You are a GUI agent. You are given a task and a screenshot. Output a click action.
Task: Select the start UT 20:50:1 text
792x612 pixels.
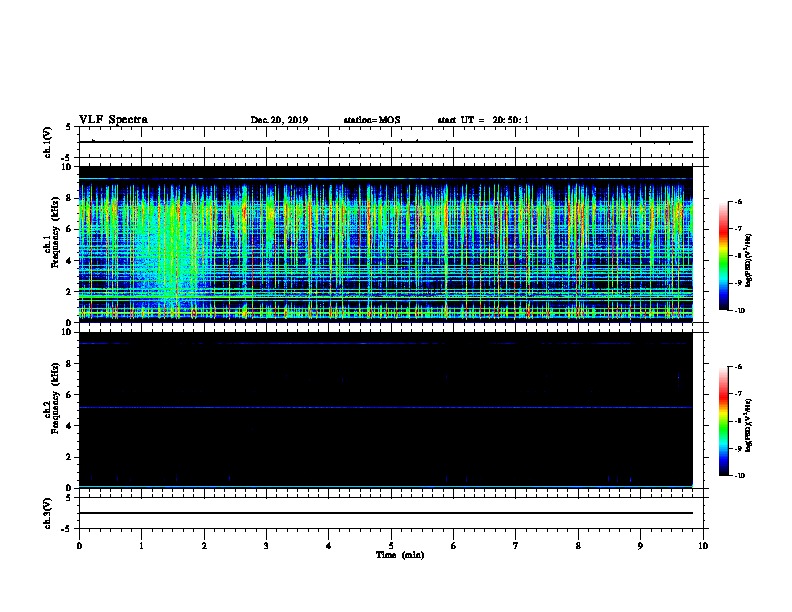[483, 120]
